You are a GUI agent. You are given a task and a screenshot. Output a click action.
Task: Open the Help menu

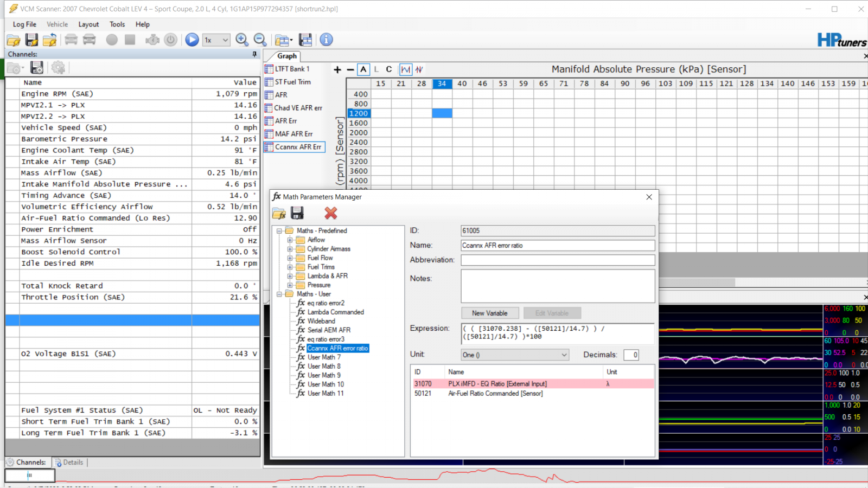tap(143, 24)
